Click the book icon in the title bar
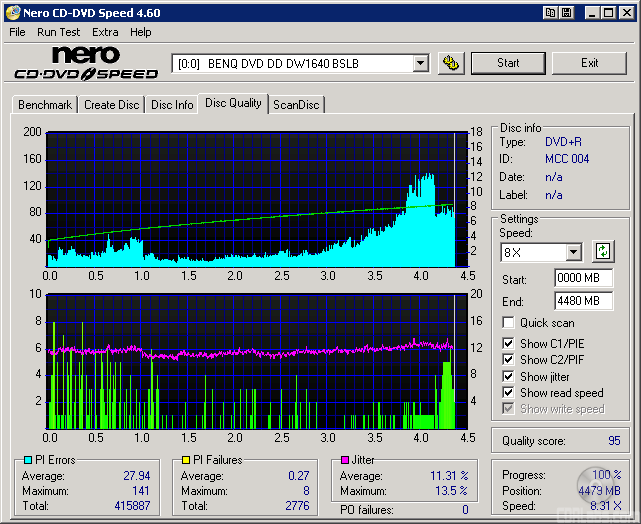 [x=551, y=12]
